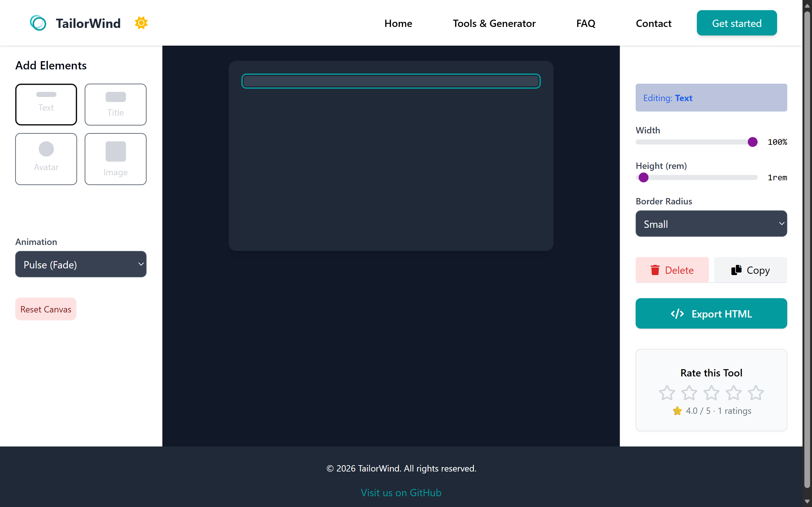
Task: Give a three star rating
Action: (711, 393)
